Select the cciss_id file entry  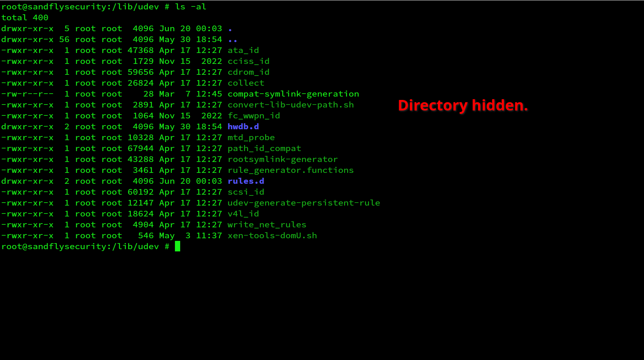248,61
